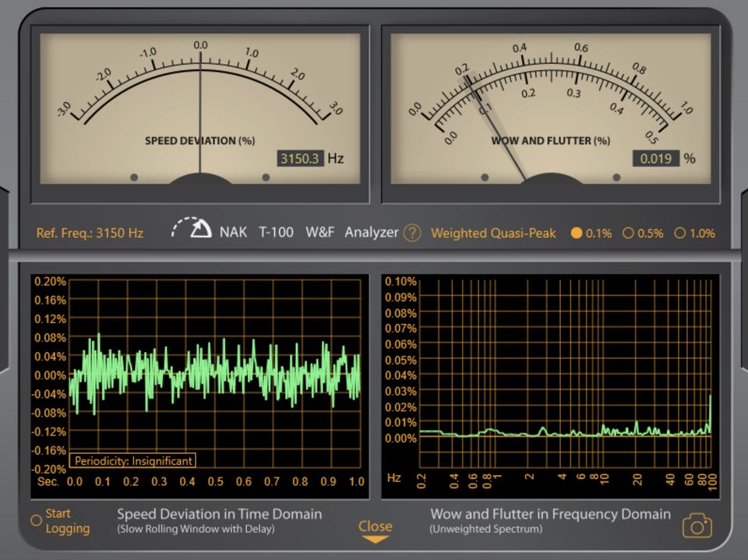Click right adjustment screw on wow flutter meter
Image resolution: width=748 pixels, height=560 pixels.
point(616,178)
